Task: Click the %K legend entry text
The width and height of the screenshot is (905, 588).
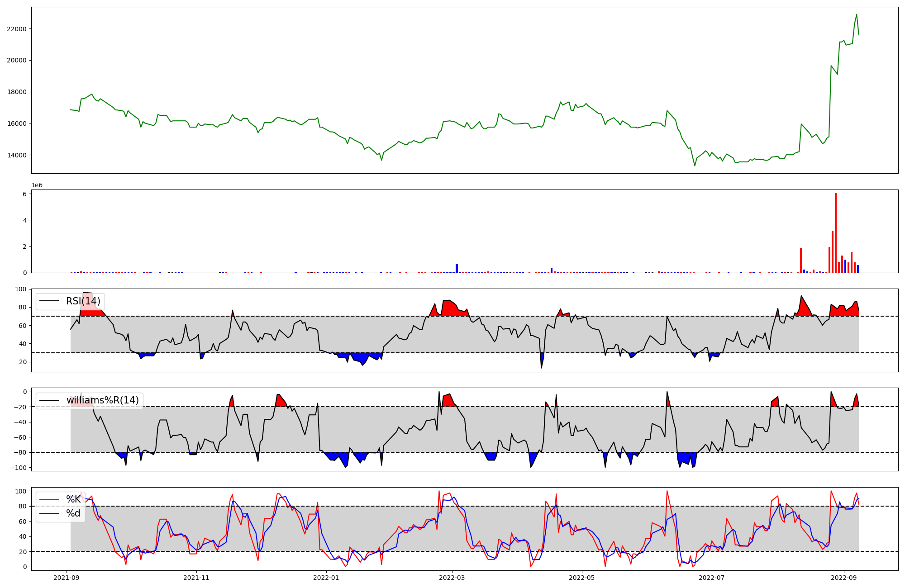Action: [x=73, y=499]
